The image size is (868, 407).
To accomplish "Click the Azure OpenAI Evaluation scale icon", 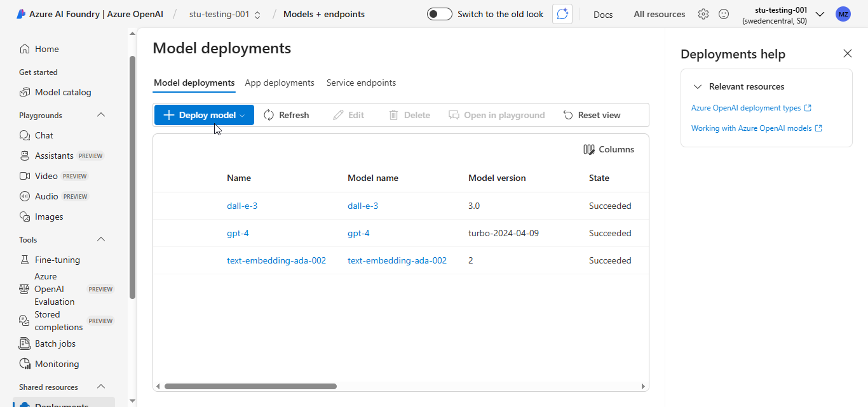I will point(25,289).
